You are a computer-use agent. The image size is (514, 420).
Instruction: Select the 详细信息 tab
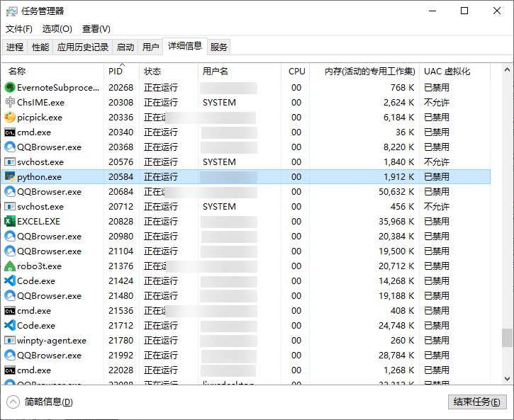185,46
